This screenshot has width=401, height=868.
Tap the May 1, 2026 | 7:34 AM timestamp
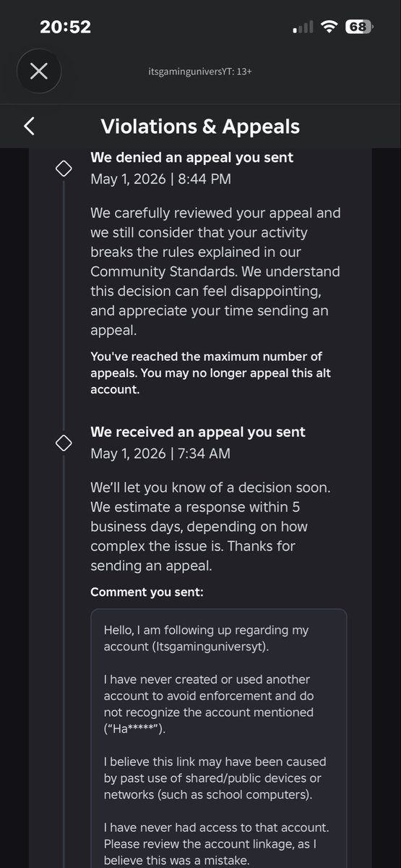(160, 454)
